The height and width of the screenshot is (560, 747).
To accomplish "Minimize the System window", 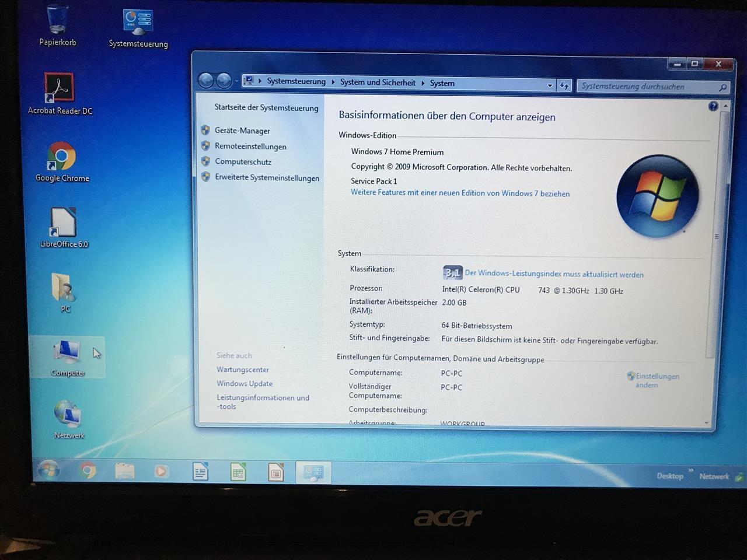I will pyautogui.click(x=677, y=64).
